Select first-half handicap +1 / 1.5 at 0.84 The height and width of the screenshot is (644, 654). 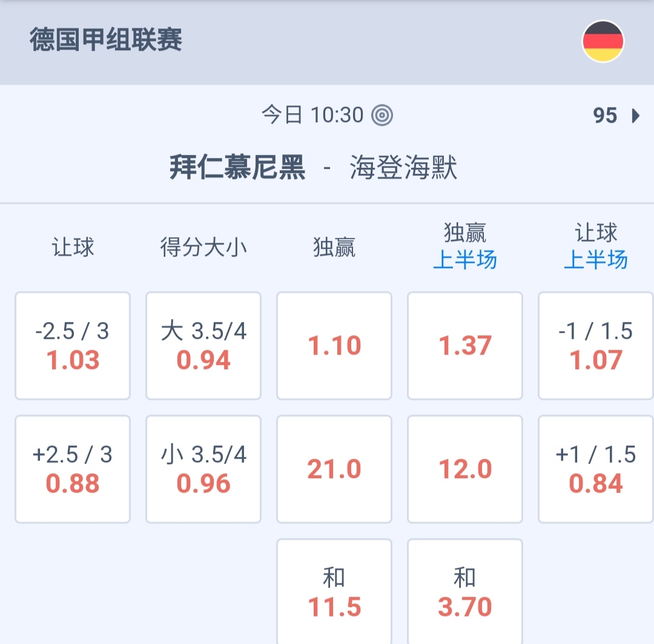coord(596,469)
